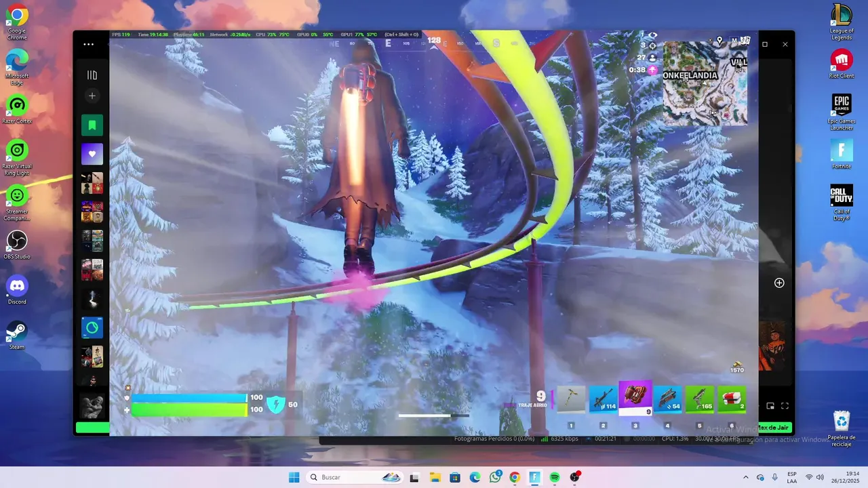The height and width of the screenshot is (488, 868).
Task: Launch Riot Client desktop icon
Action: point(842,64)
